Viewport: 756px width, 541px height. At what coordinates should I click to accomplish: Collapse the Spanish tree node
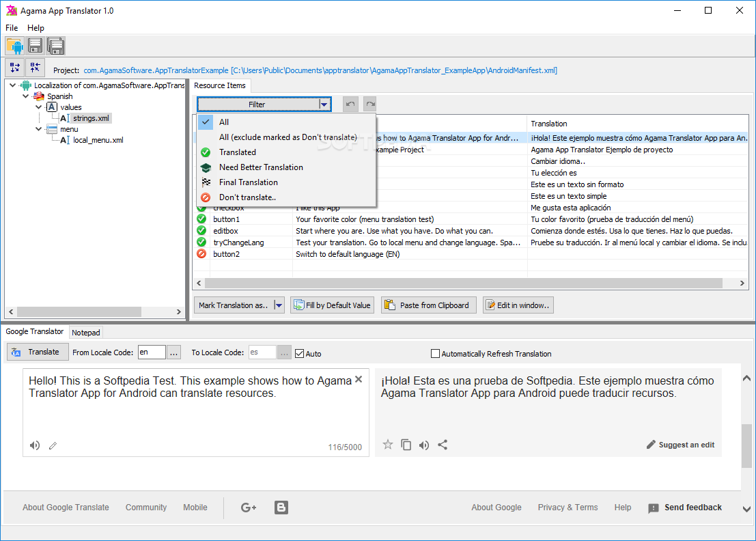pyautogui.click(x=25, y=96)
